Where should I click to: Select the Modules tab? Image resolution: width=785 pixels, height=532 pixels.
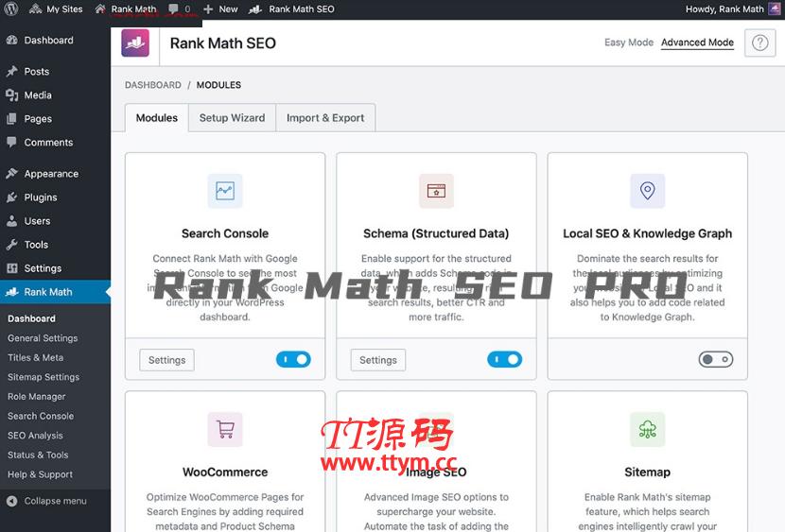coord(157,118)
